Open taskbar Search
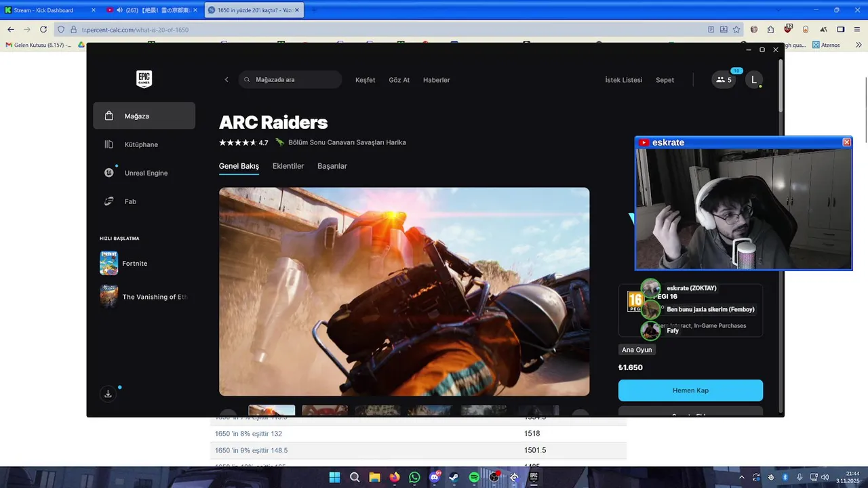This screenshot has height=488, width=868. pos(355,477)
